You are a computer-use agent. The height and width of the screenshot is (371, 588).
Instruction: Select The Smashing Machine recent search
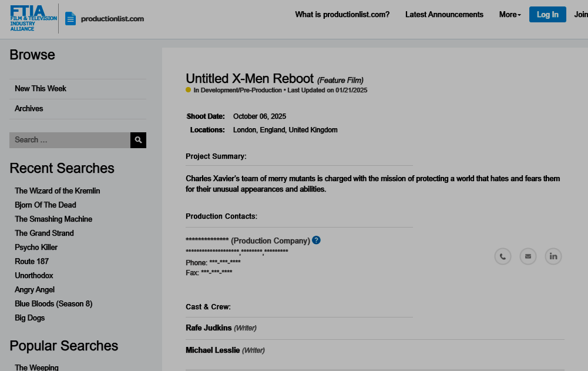point(53,219)
